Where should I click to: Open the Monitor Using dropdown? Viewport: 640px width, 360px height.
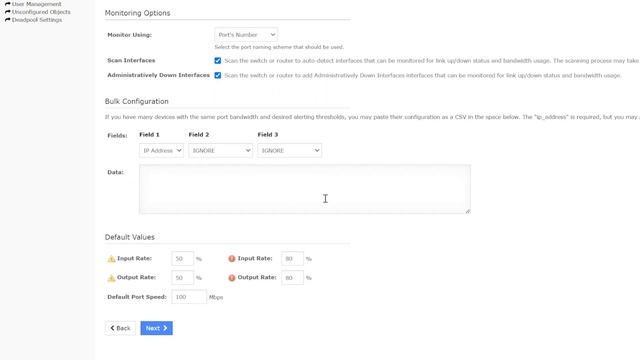tap(246, 35)
